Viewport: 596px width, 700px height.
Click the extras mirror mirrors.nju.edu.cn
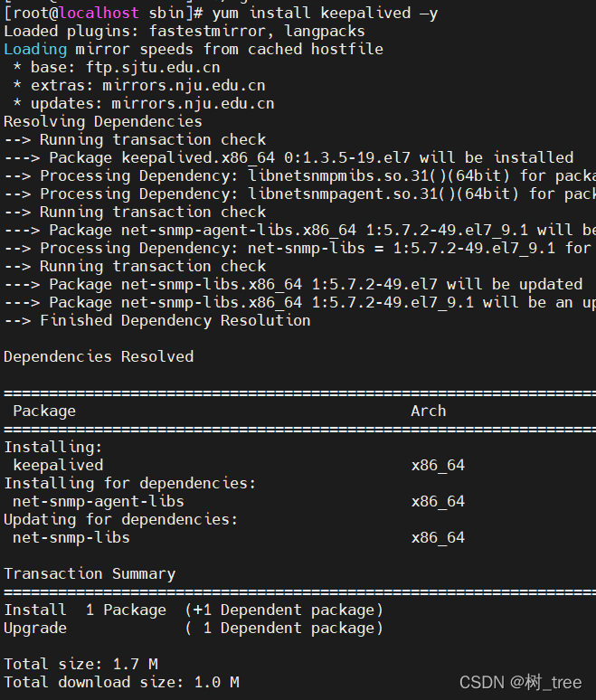point(184,85)
